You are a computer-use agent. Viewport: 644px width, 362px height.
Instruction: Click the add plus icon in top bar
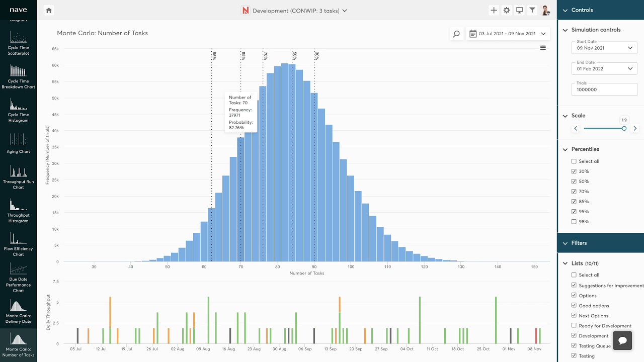pyautogui.click(x=494, y=10)
